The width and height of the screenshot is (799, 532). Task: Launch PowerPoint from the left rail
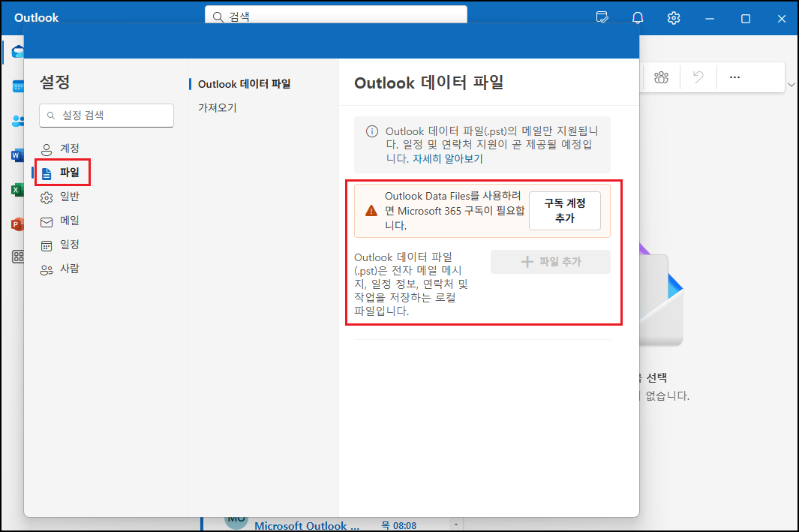[x=17, y=224]
